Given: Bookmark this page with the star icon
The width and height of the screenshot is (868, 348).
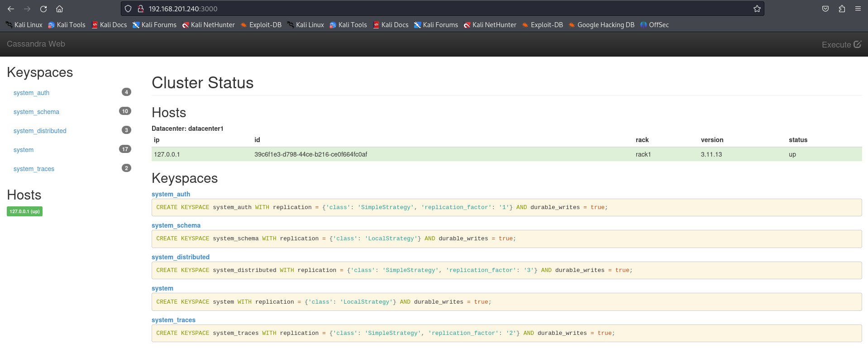Looking at the screenshot, I should [757, 9].
